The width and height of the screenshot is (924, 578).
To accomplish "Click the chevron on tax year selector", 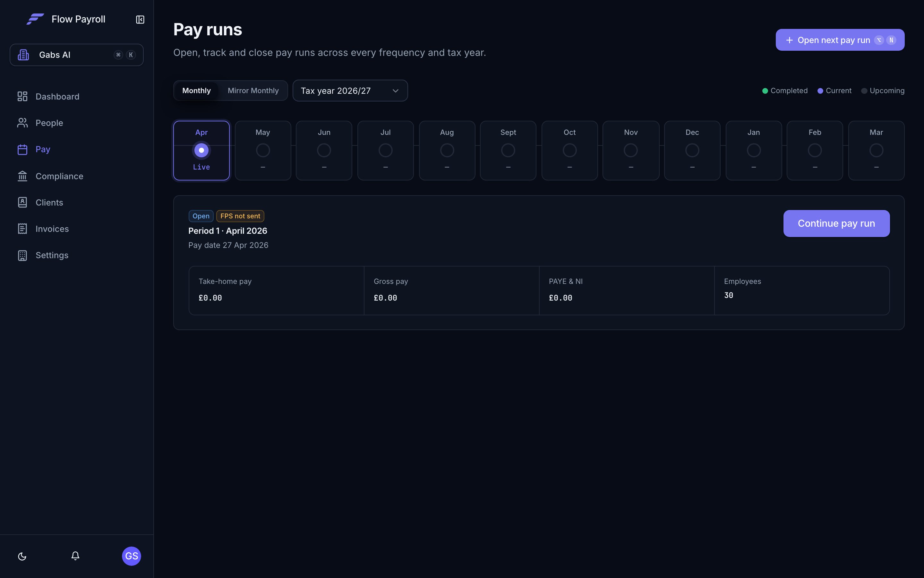I will click(396, 91).
